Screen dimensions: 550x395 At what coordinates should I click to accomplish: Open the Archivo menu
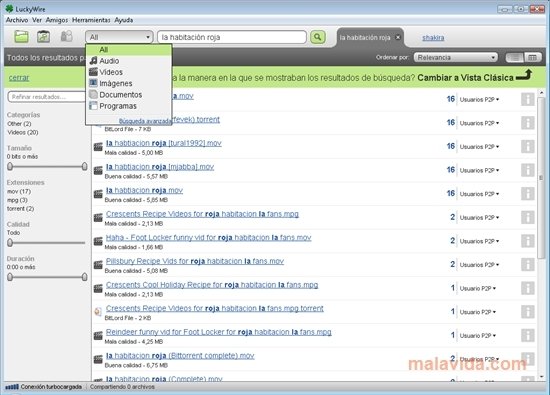[x=17, y=20]
